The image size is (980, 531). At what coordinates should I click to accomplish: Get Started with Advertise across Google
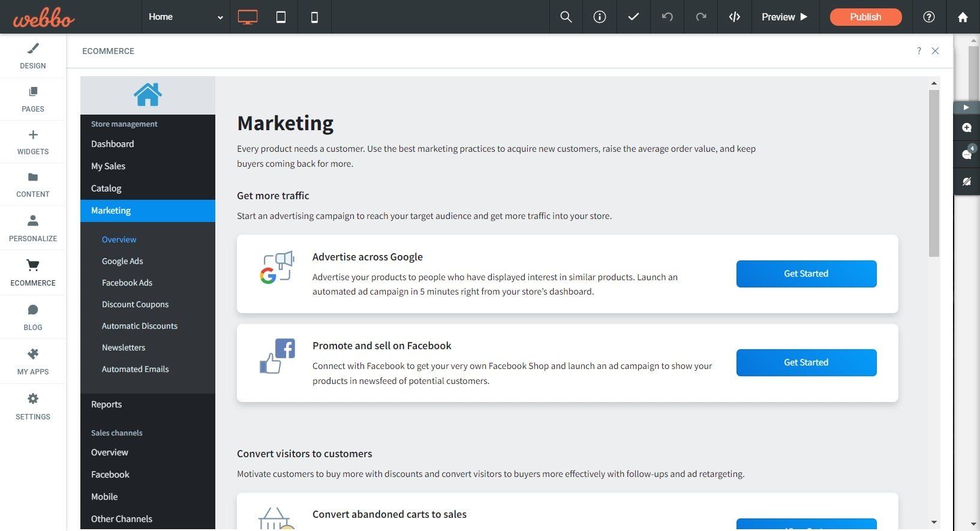806,274
